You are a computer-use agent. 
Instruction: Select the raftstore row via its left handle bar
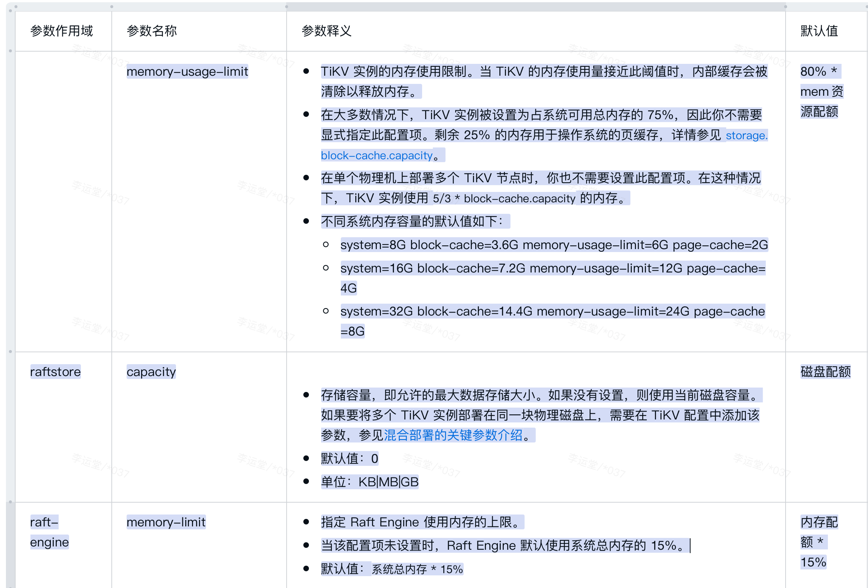(10, 427)
